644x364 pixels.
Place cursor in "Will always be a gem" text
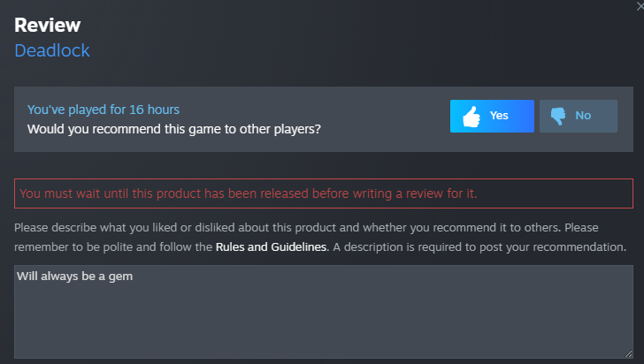click(x=74, y=276)
